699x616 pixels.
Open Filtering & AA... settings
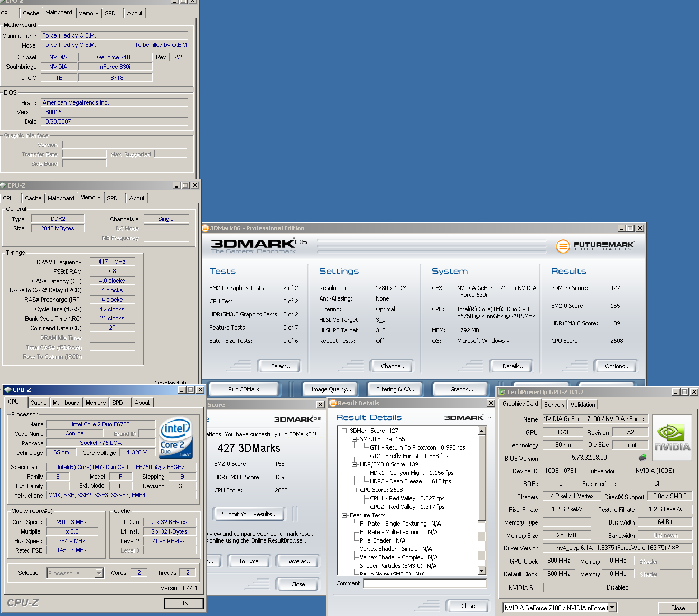point(396,389)
